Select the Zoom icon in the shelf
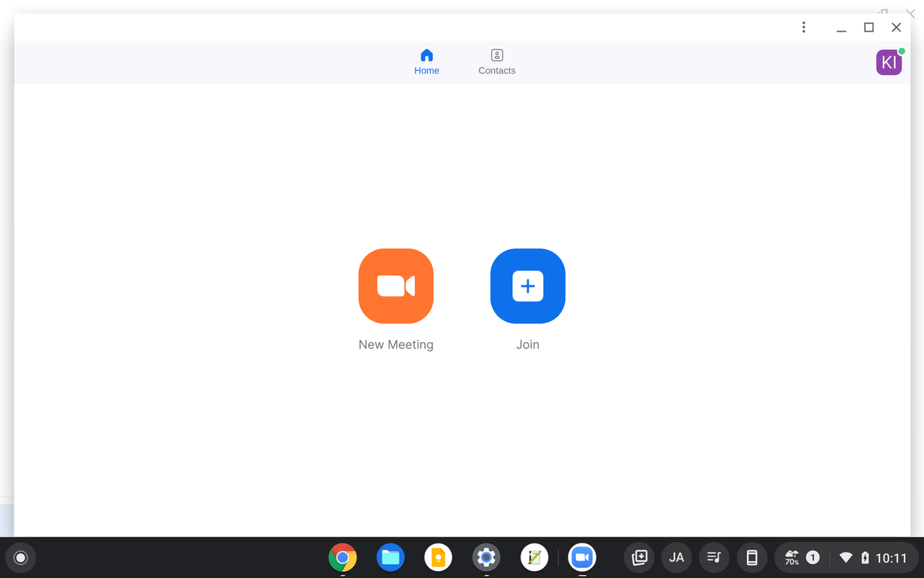 (582, 557)
